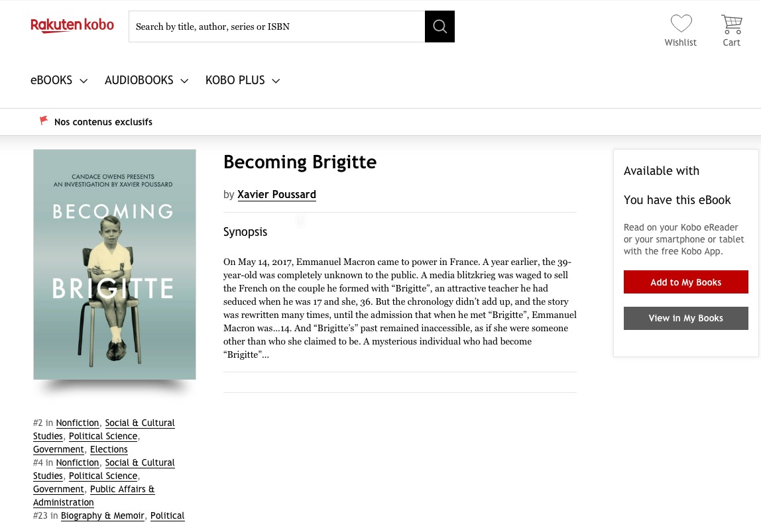Open the first Political Science link
Viewport: 761px width, 532px height.
tap(103, 436)
